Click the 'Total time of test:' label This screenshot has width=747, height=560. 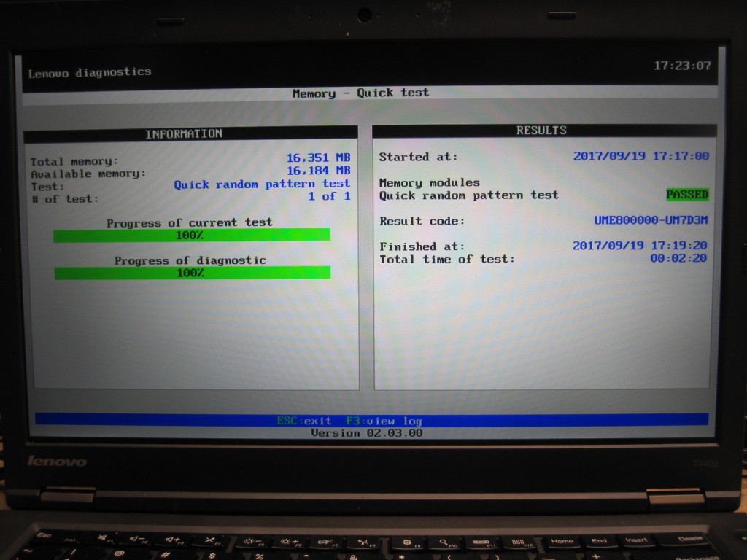click(447, 259)
